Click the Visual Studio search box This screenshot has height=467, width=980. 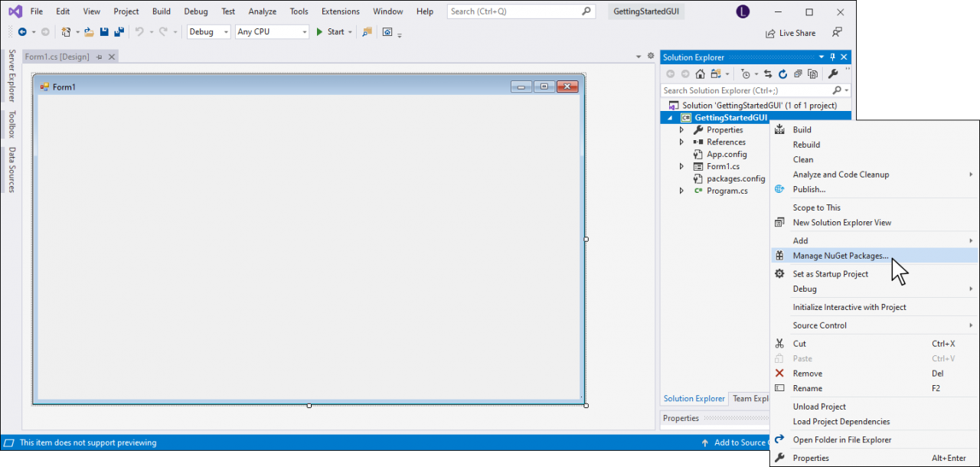pos(521,11)
